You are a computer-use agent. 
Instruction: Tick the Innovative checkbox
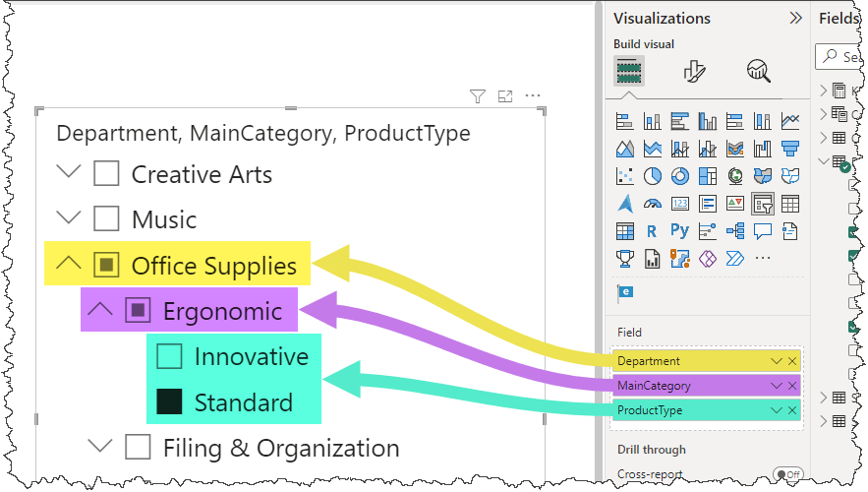[169, 356]
